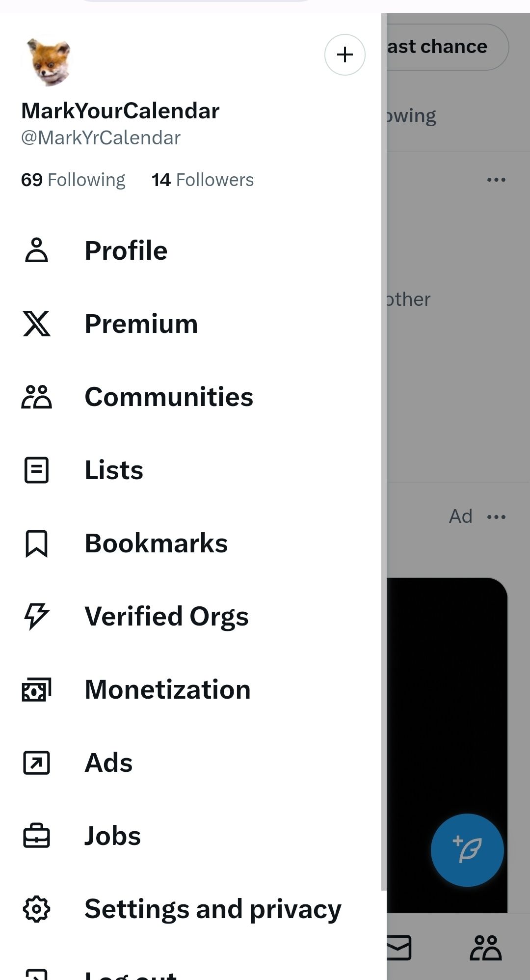530x980 pixels.
Task: Tap the X Premium logo icon
Action: (x=37, y=323)
